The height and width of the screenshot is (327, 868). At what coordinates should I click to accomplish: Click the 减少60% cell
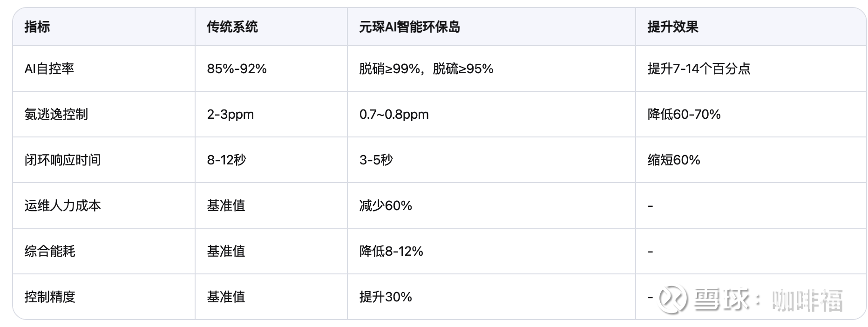tap(386, 206)
